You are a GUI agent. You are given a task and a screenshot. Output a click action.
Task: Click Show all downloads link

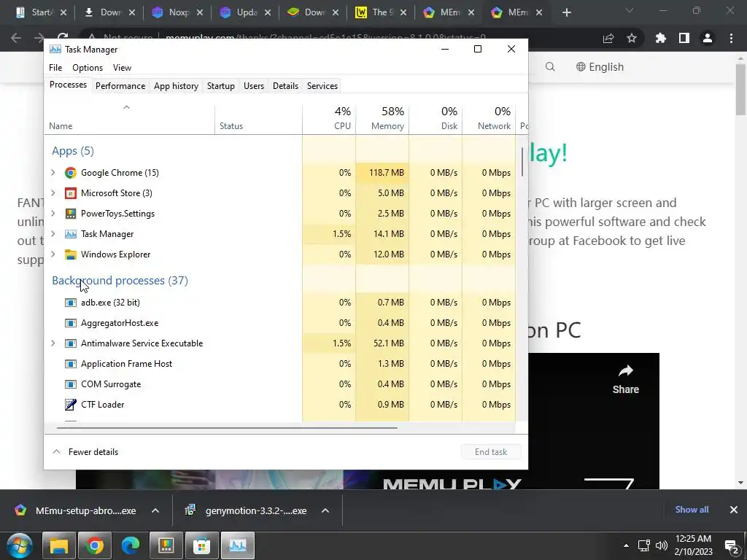tap(692, 510)
